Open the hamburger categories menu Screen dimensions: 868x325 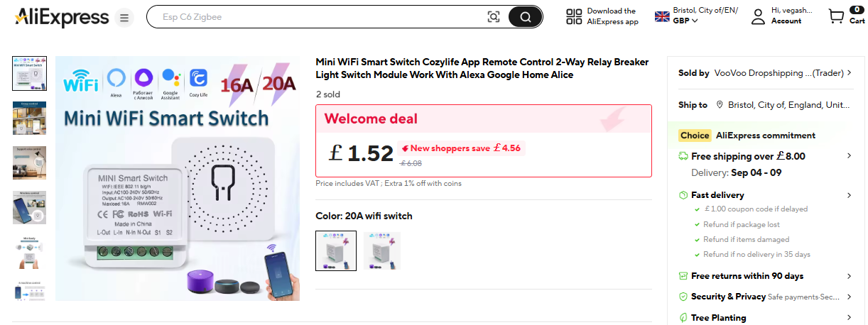point(124,18)
